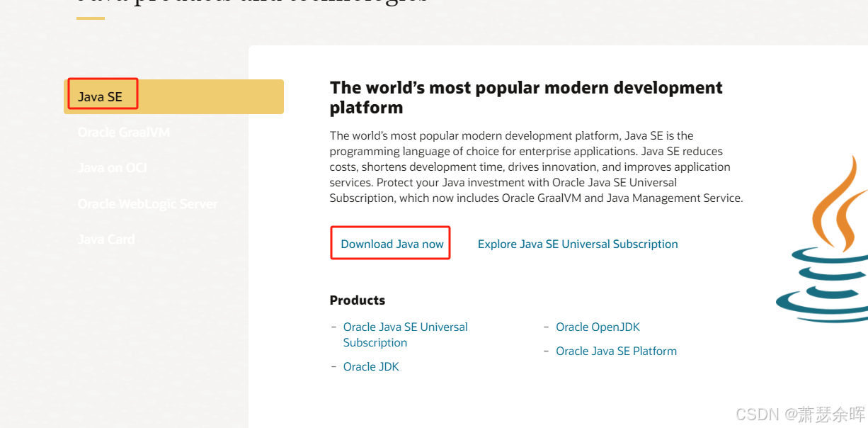The image size is (868, 428).
Task: Select the Oracle WebLogic Server tab
Action: (148, 203)
